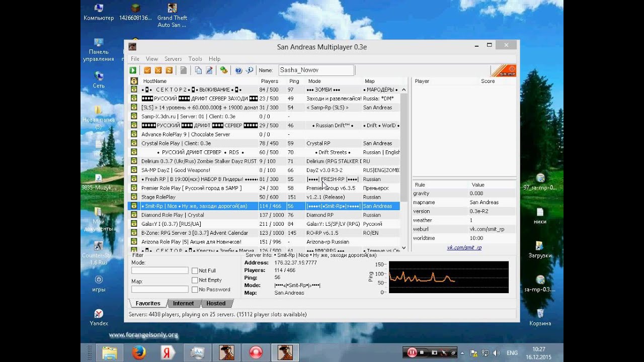Open the Servers menu
The width and height of the screenshot is (644, 362).
(173, 59)
